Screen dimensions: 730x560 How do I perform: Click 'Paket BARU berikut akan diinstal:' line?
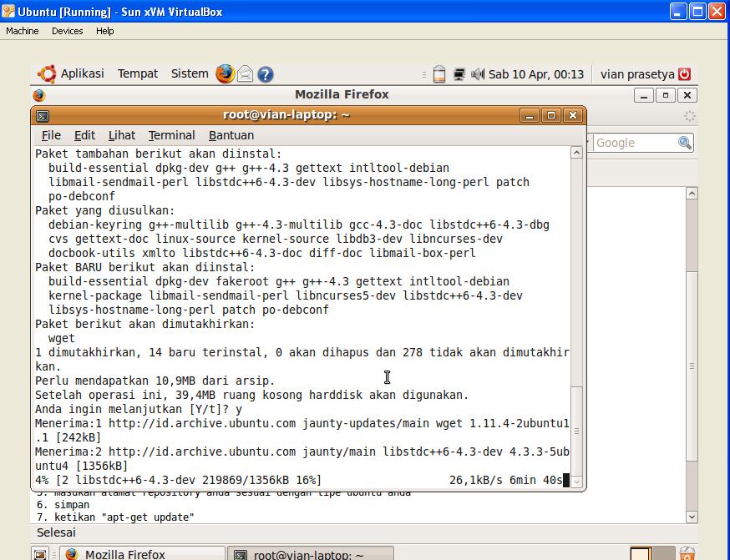145,267
